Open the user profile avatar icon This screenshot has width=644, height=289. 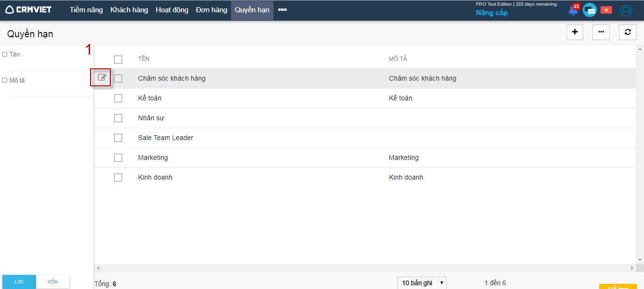click(626, 10)
